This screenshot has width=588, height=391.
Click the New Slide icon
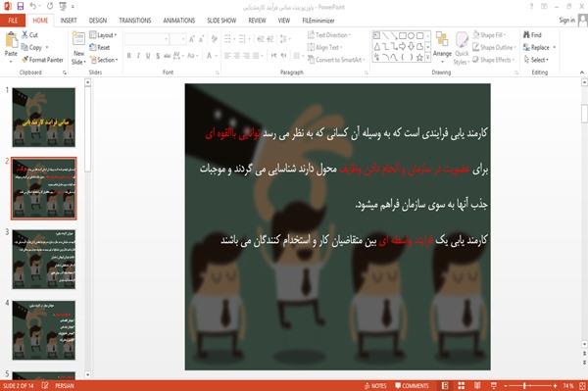[x=78, y=39]
